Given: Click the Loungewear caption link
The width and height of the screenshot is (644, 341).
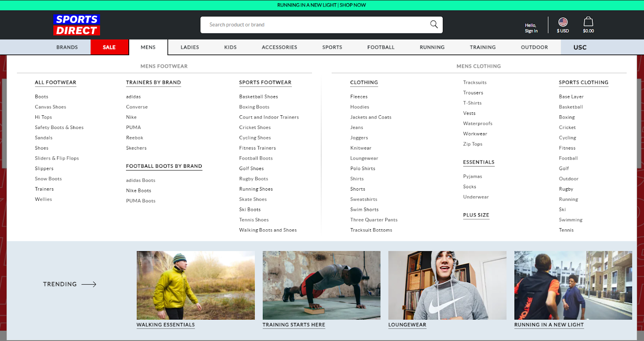Looking at the screenshot, I should coord(407,325).
